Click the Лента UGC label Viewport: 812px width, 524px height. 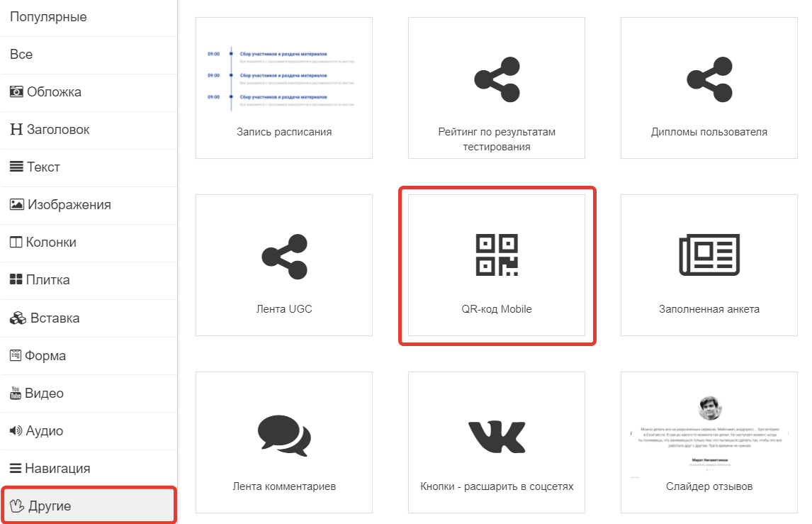[284, 309]
